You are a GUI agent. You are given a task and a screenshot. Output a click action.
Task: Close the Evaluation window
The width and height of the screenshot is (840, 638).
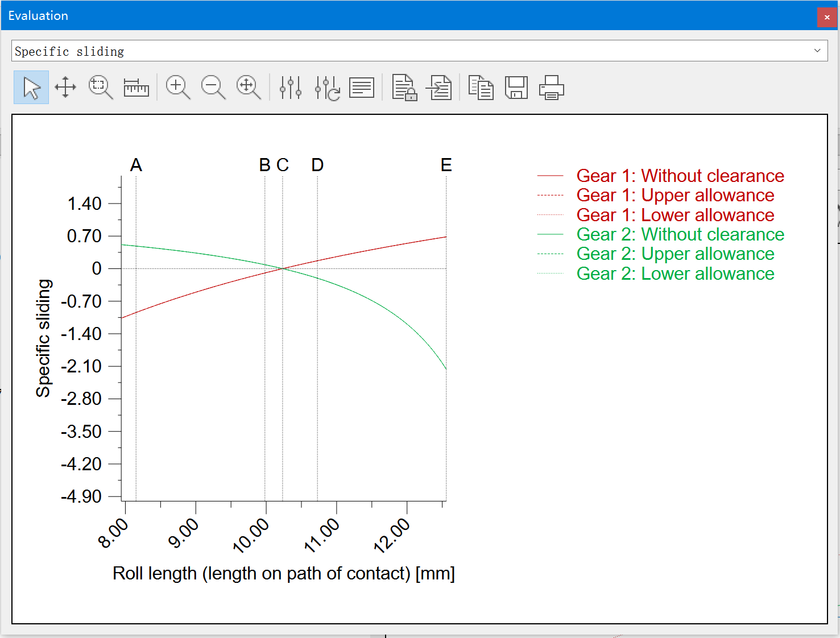coord(827,17)
